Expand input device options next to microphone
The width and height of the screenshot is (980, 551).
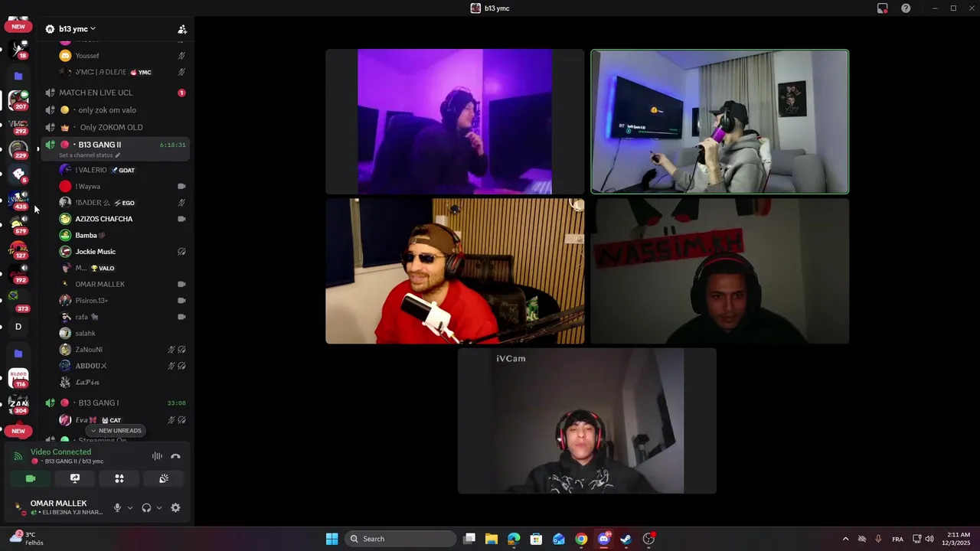pos(129,507)
